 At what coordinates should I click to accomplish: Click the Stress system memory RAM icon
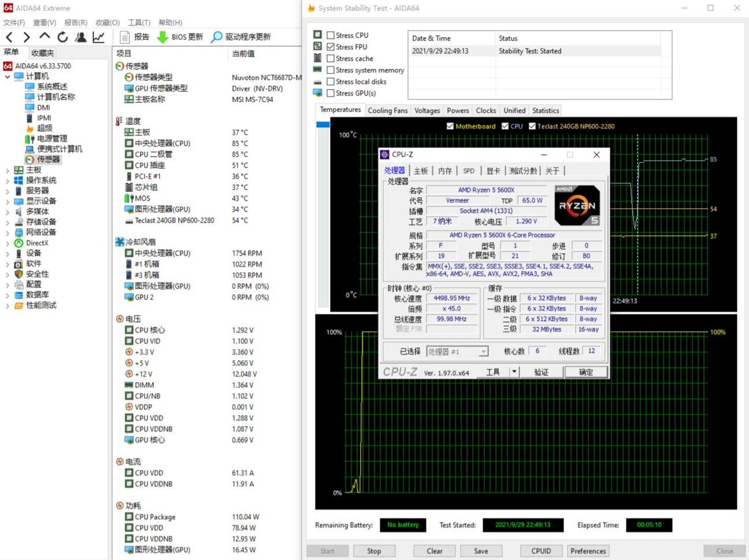317,69
